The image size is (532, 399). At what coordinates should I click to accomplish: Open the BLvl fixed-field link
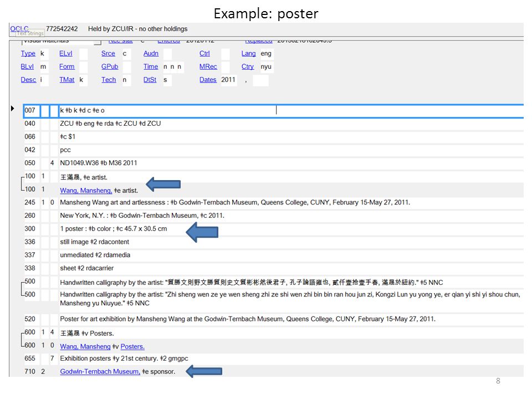[x=27, y=66]
